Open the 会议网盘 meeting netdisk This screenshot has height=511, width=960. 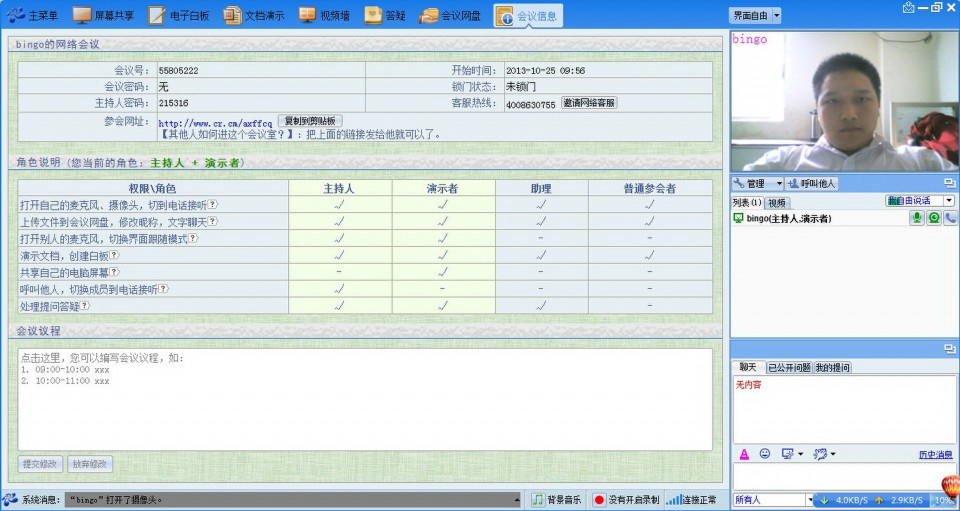click(x=450, y=16)
